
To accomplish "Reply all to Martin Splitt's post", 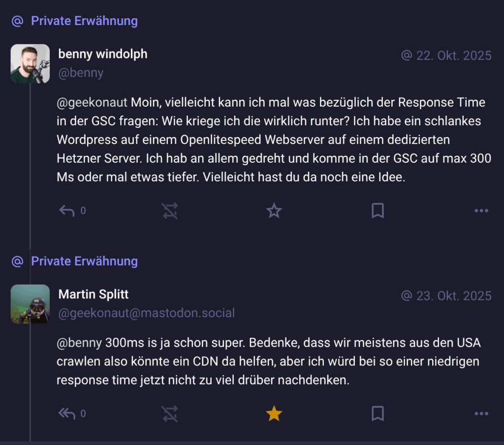I will coord(67,414).
